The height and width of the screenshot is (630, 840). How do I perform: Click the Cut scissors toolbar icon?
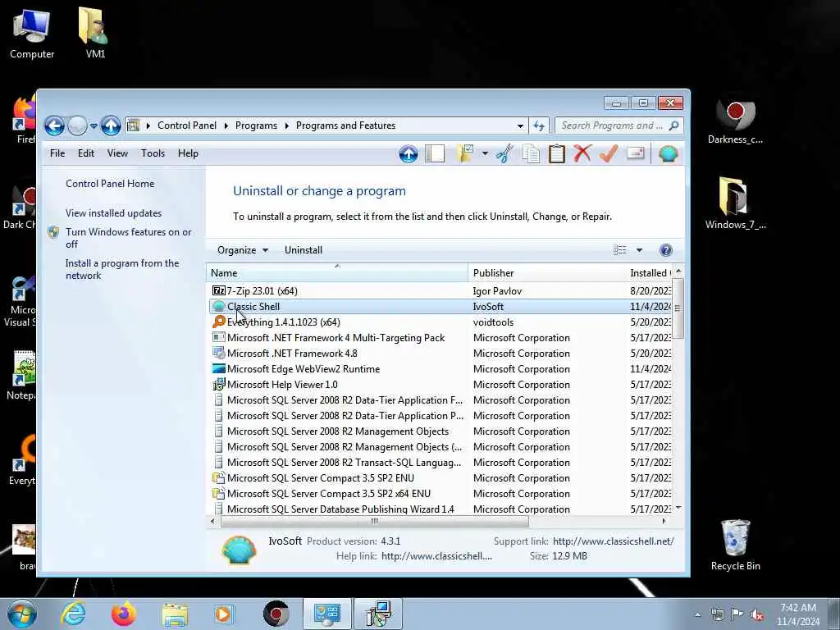[504, 154]
